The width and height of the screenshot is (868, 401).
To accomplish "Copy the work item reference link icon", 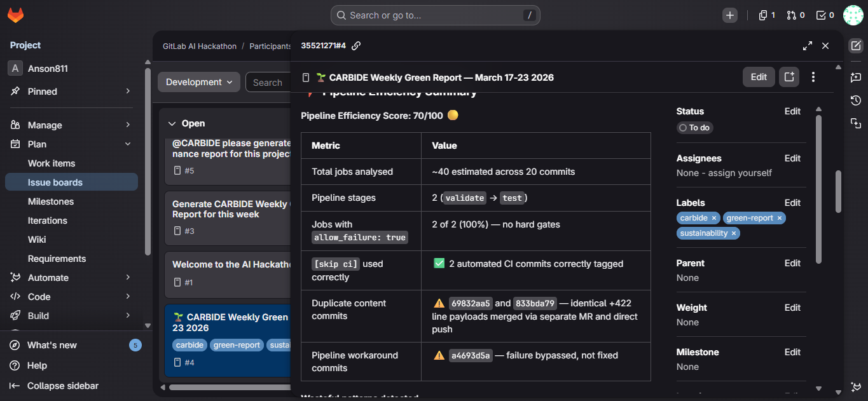I will 356,46.
